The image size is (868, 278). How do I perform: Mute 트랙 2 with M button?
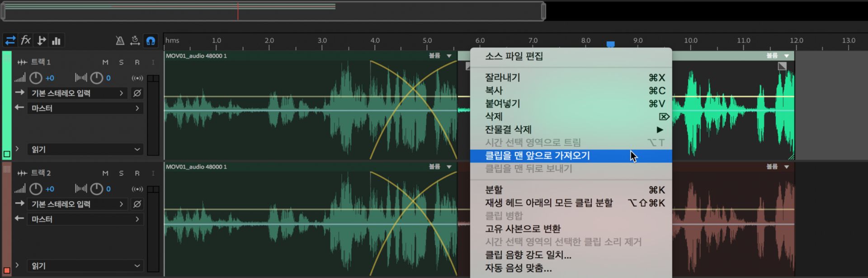[x=105, y=173]
